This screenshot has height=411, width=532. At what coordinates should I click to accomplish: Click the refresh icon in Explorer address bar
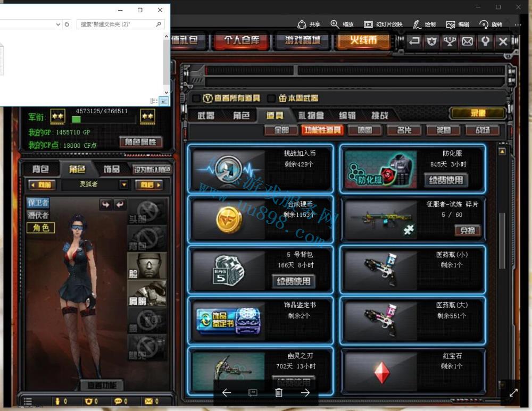[x=67, y=24]
